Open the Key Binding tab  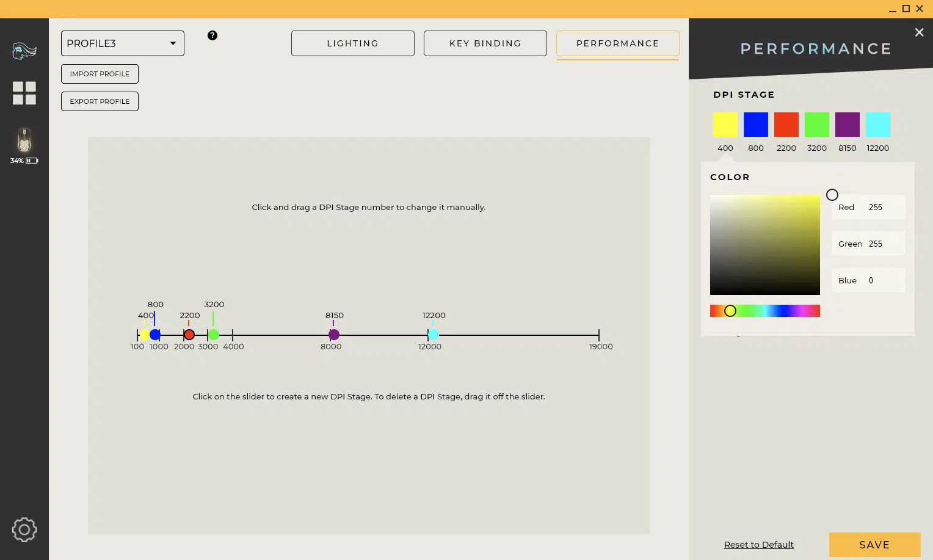(x=485, y=43)
